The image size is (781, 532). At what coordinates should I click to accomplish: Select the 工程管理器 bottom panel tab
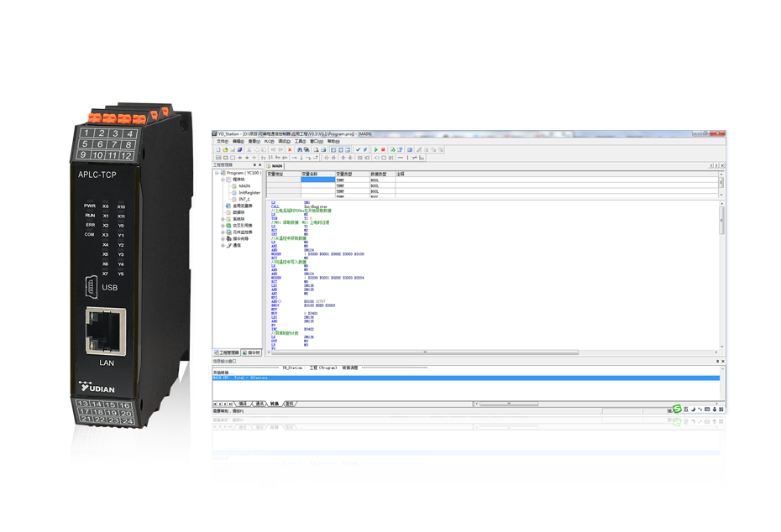pyautogui.click(x=227, y=352)
